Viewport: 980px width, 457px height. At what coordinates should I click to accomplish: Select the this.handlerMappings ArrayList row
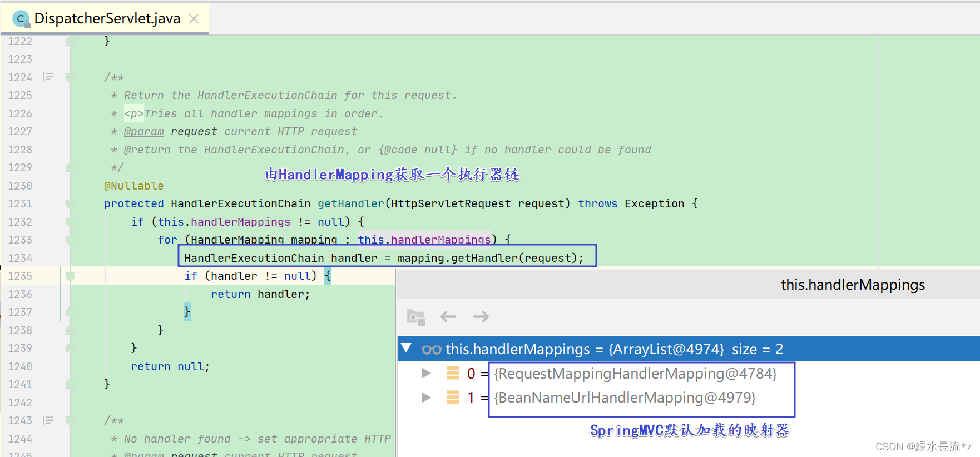coord(689,349)
